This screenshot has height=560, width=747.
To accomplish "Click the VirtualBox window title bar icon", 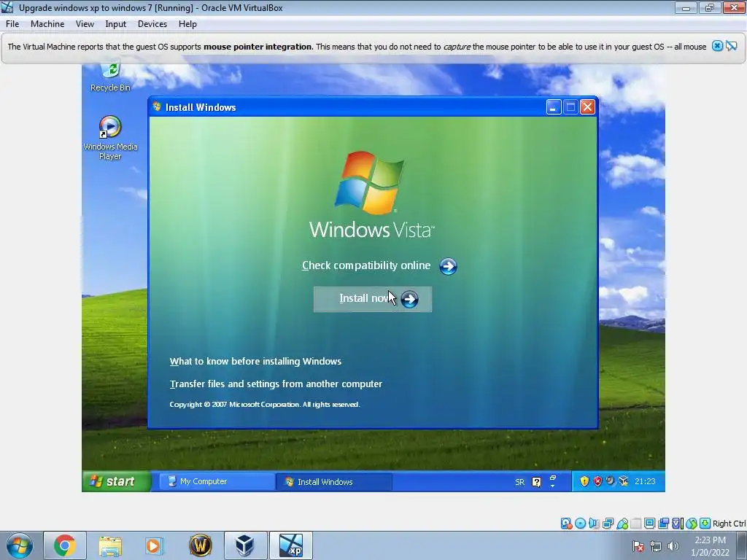I will coord(7,7).
